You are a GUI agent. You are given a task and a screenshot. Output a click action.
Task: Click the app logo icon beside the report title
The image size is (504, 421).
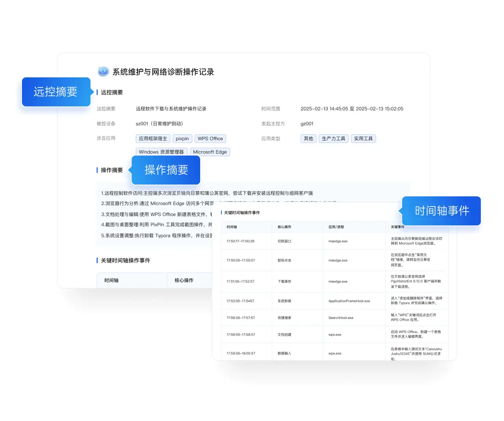102,71
